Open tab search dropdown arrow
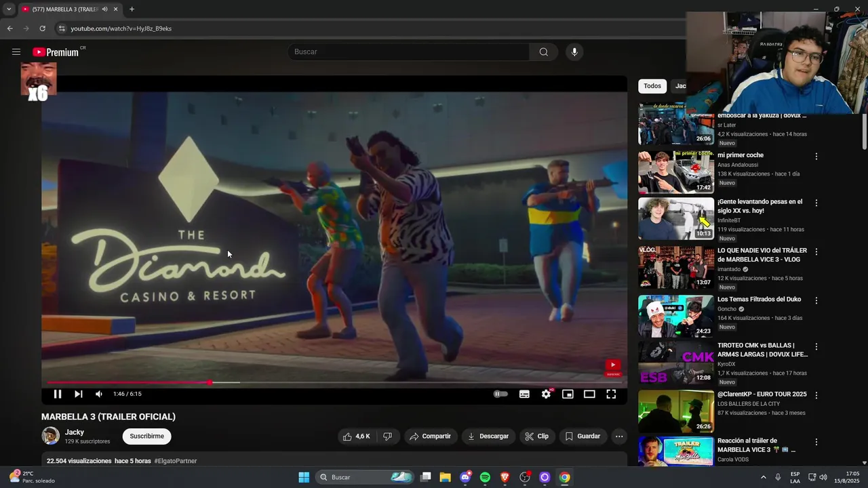868x488 pixels. click(9, 9)
